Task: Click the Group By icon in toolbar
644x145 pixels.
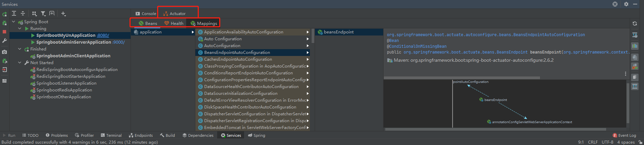Action: pyautogui.click(x=34, y=14)
